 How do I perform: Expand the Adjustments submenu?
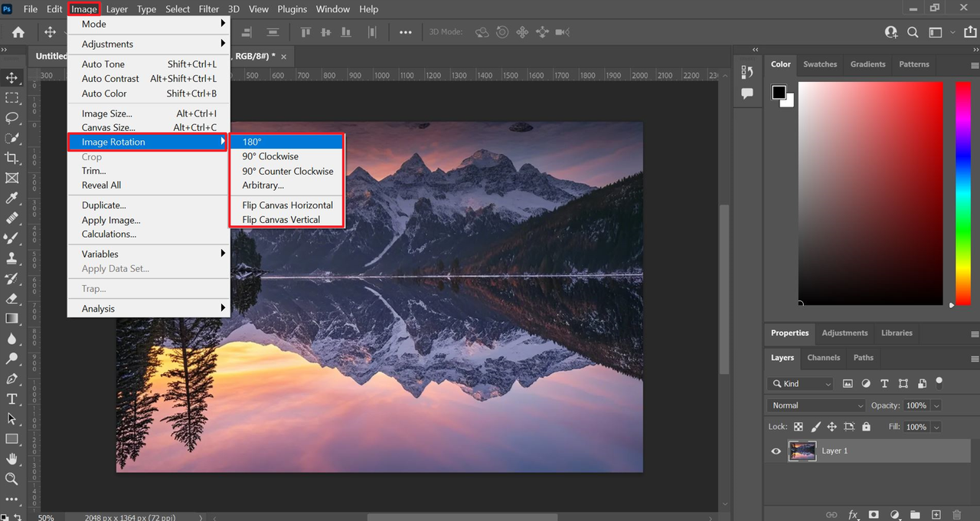click(149, 44)
